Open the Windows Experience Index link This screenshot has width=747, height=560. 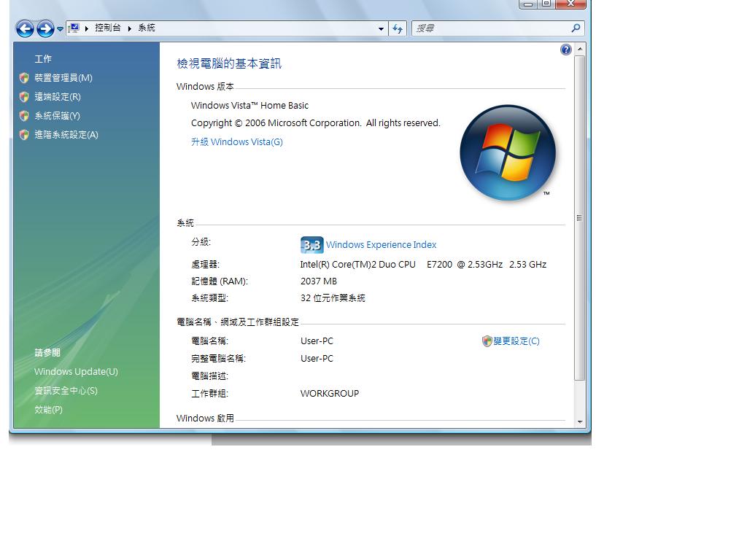pos(381,245)
